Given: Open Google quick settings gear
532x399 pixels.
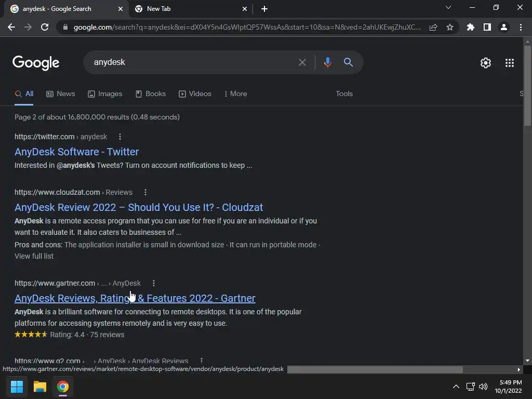Looking at the screenshot, I should click(x=486, y=63).
